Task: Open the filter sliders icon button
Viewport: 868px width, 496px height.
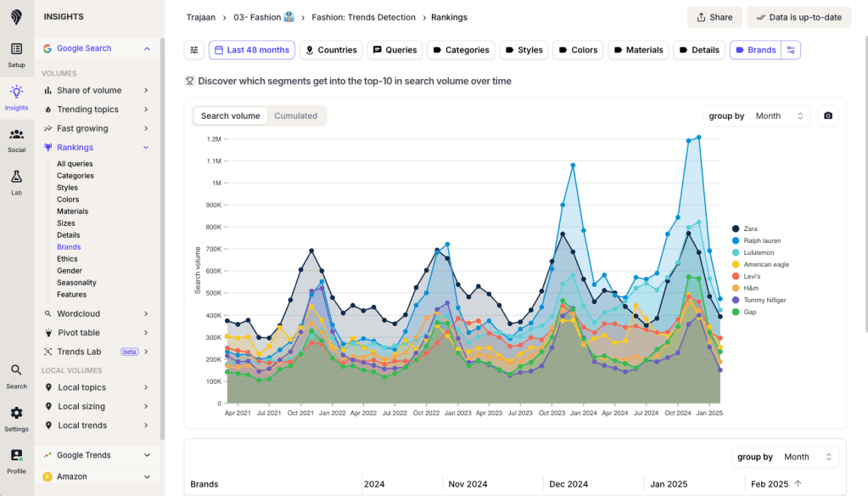Action: point(193,50)
